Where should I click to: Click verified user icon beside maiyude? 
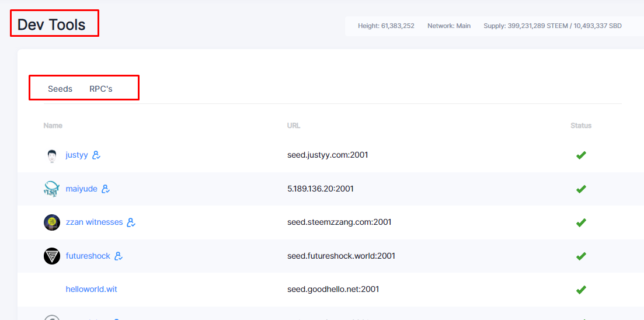(x=106, y=189)
